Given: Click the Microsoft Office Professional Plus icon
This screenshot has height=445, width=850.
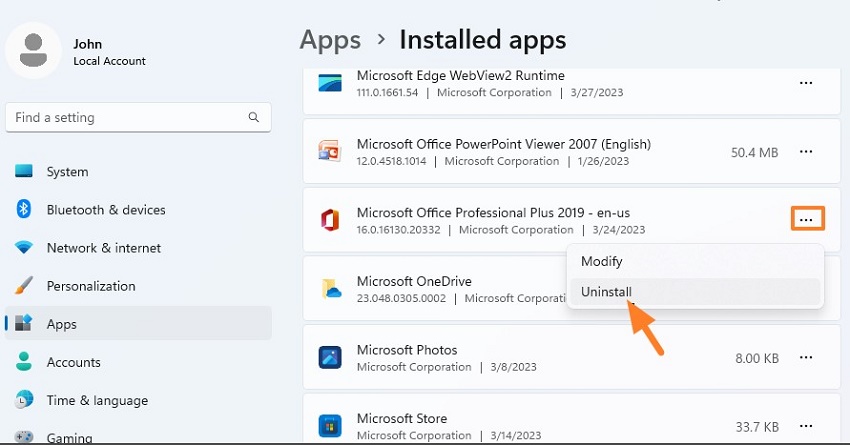Looking at the screenshot, I should click(331, 220).
